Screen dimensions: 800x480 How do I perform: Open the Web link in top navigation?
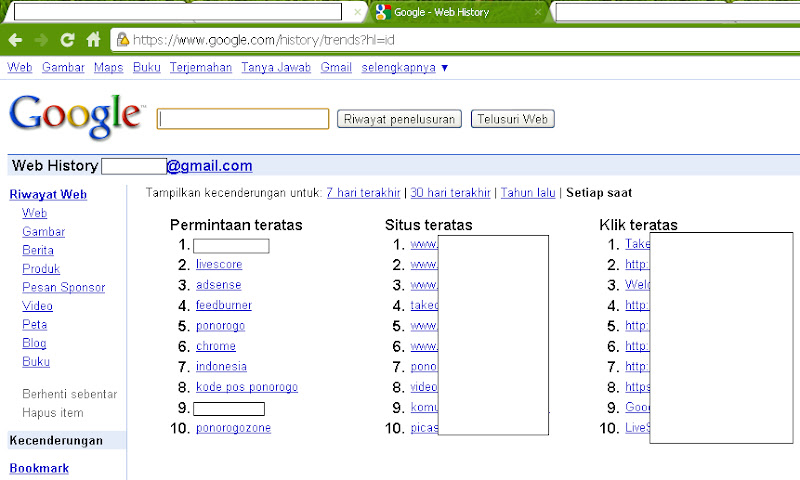tap(20, 67)
